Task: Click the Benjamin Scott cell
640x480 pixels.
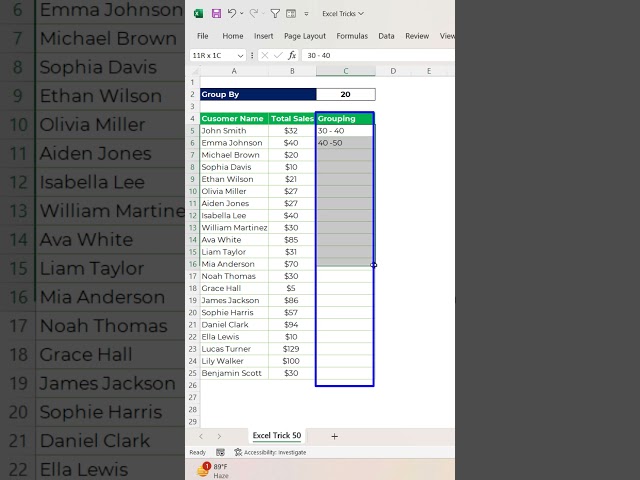Action: click(234, 373)
